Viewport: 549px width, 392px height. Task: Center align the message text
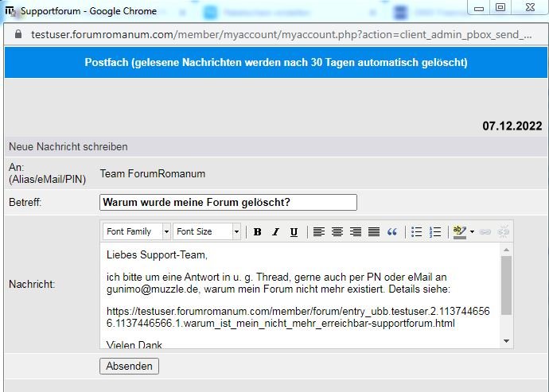pyautogui.click(x=337, y=232)
